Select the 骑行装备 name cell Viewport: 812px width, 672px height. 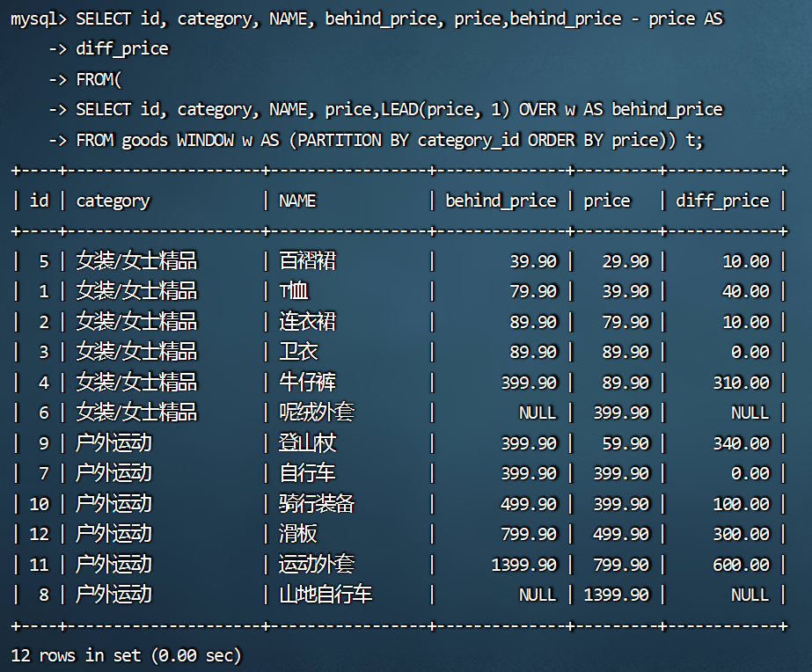pyautogui.click(x=317, y=504)
